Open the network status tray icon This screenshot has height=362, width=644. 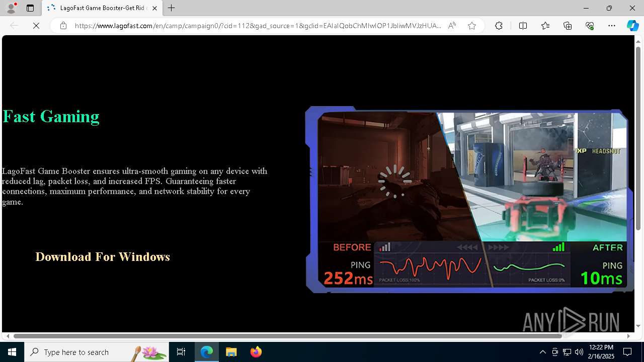point(567,352)
